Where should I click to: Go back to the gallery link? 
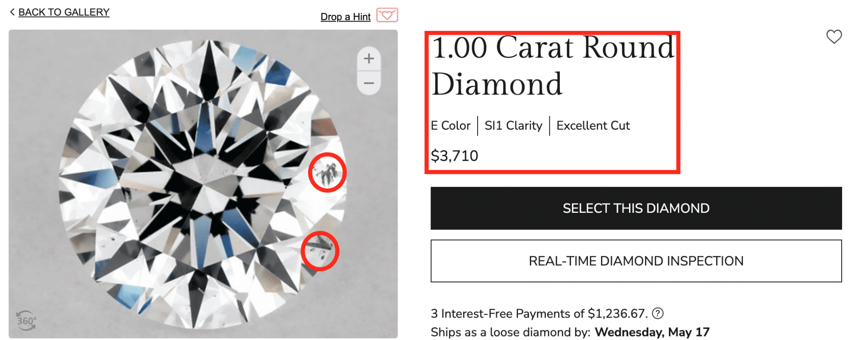(x=64, y=12)
